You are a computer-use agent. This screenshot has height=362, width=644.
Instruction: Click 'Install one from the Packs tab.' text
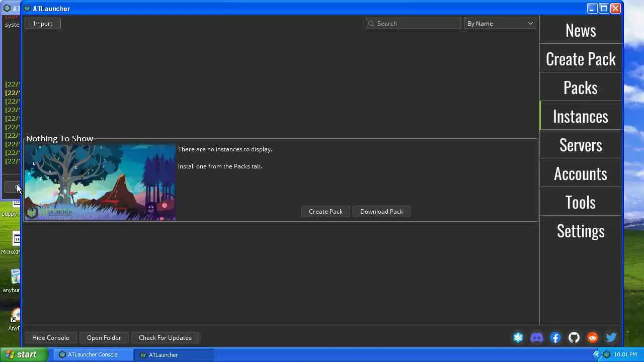coord(220,166)
